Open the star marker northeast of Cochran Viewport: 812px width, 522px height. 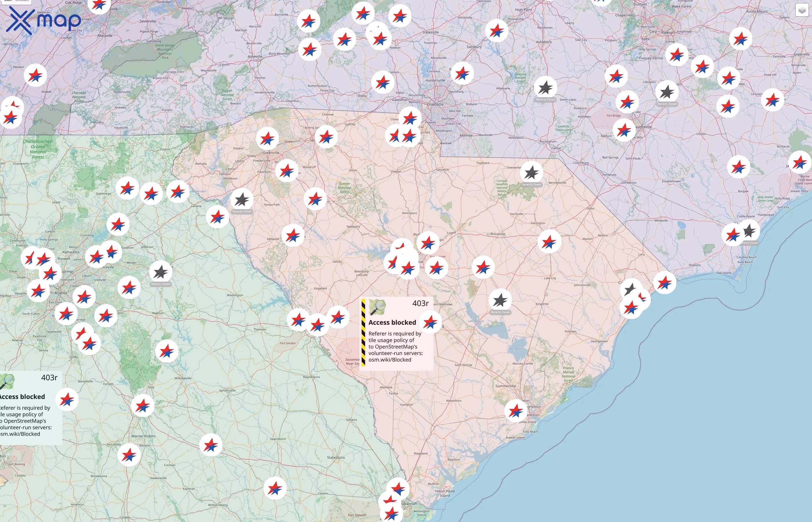[211, 445]
